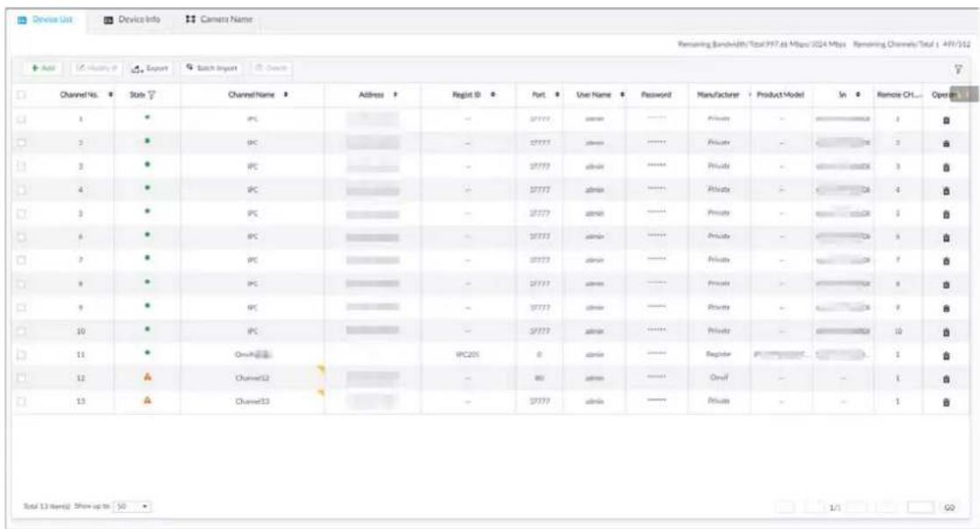Click the Manufacturer column header
Viewport: 980px width, 529px height.
pos(718,95)
